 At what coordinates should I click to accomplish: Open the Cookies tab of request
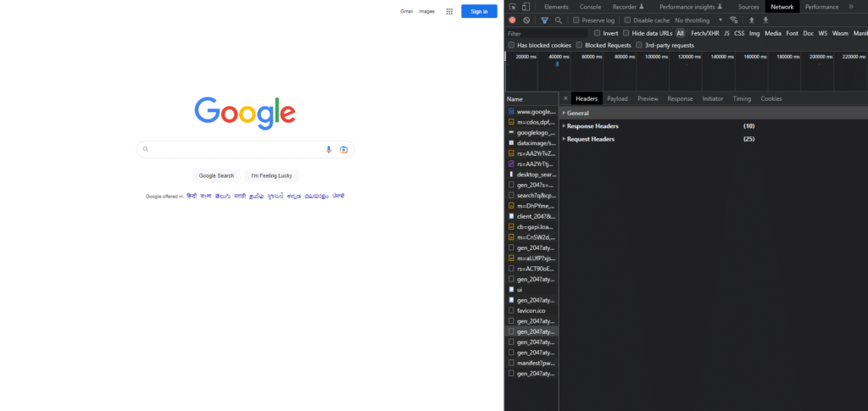(x=771, y=98)
